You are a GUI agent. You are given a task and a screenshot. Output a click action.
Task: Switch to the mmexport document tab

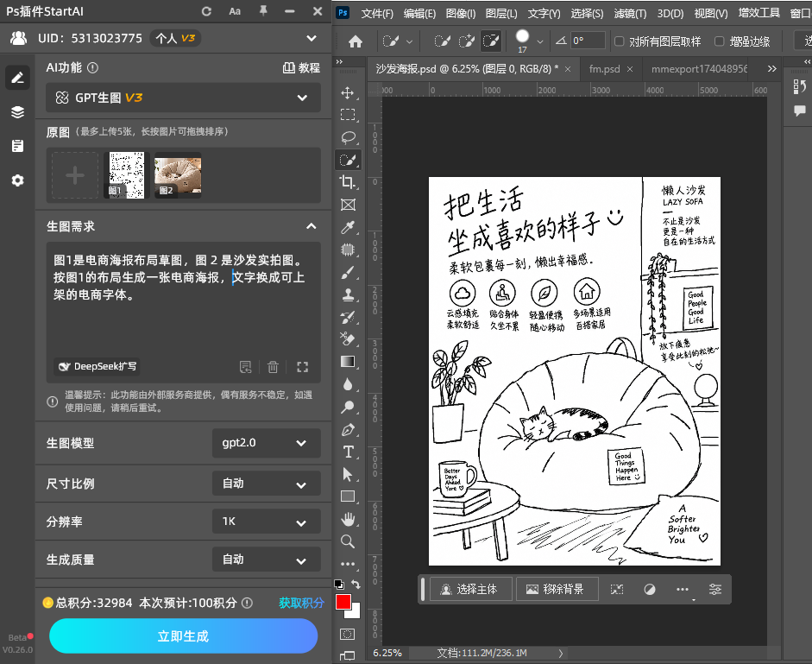699,69
